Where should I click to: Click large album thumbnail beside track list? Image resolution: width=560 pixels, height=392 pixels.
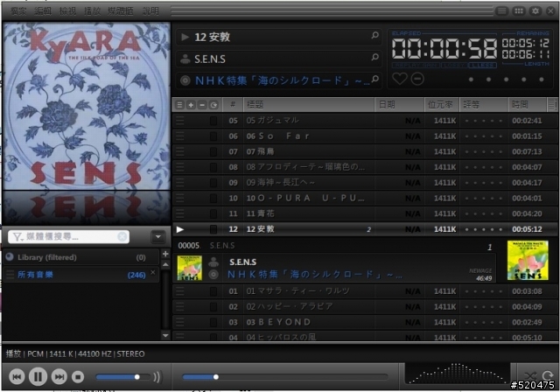tap(528, 260)
